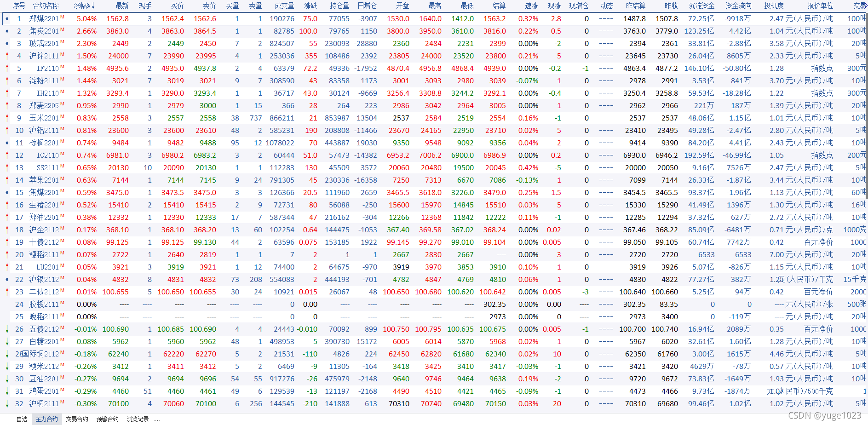Click the 现手 column header
Screen dimensions: 868x425
145,6
